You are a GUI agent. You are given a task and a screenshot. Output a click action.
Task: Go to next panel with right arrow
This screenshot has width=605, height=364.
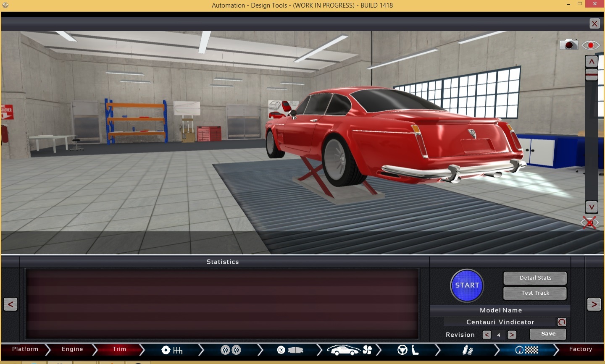594,304
